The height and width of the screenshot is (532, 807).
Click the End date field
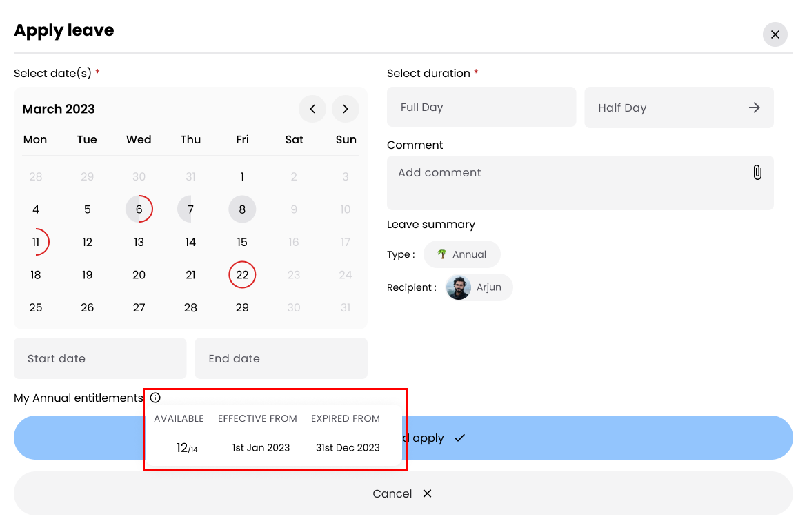point(281,358)
